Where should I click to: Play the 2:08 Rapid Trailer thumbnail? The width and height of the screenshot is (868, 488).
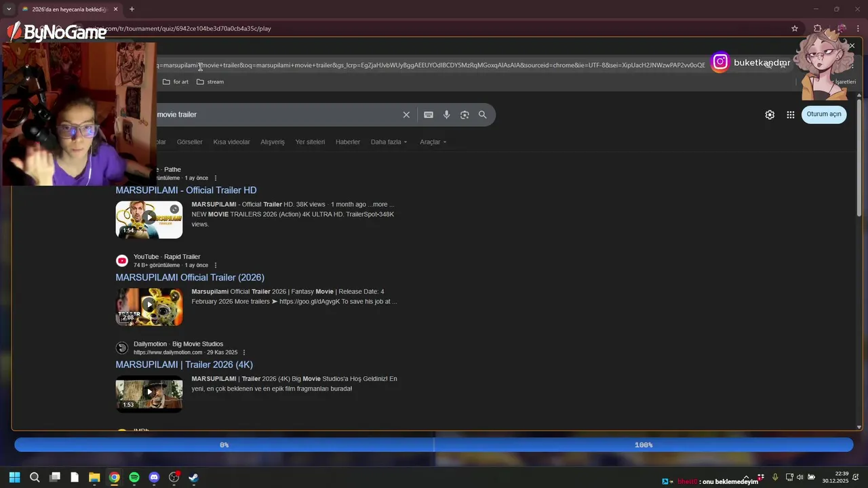click(x=149, y=306)
